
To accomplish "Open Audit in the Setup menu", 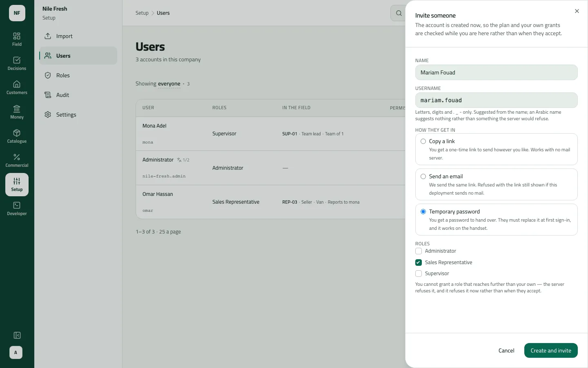I will 78,95.
